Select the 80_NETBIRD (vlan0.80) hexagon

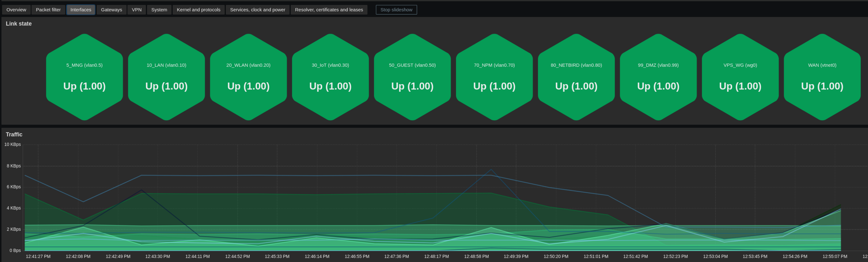click(576, 77)
